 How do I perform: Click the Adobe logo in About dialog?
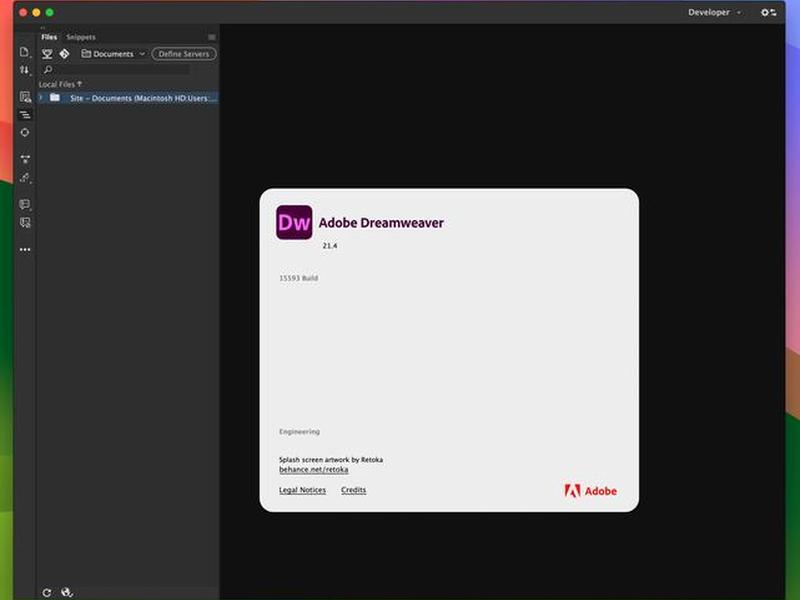(x=590, y=491)
